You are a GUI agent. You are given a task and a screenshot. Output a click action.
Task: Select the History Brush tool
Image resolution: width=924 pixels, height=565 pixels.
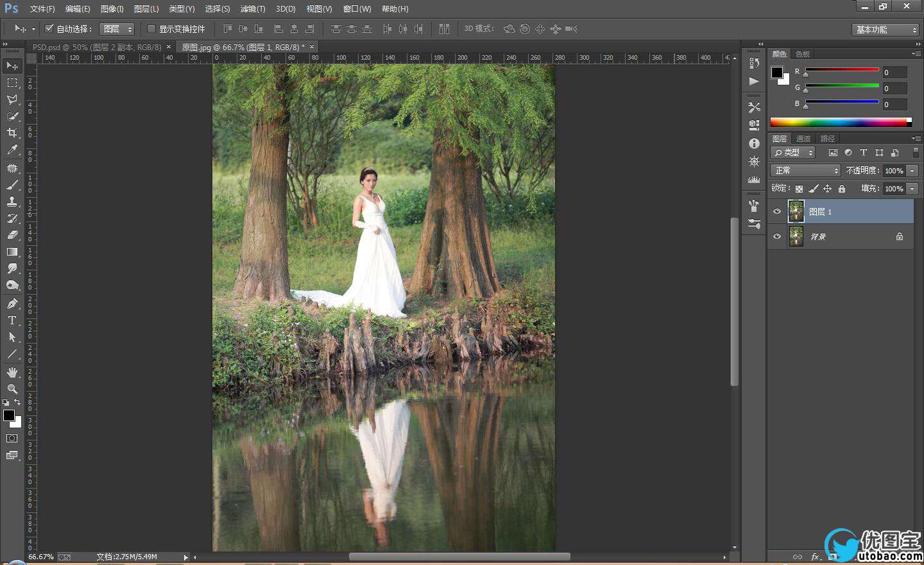point(12,218)
